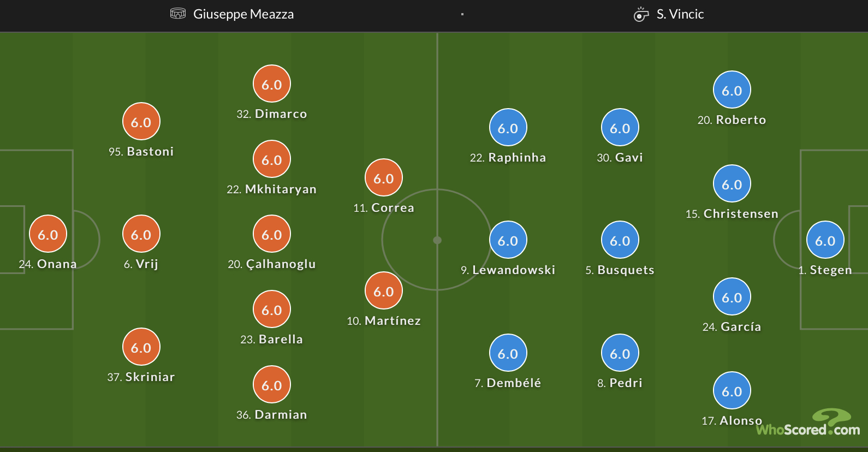Click Correa's orange rating circle
The width and height of the screenshot is (868, 452).
pyautogui.click(x=383, y=178)
